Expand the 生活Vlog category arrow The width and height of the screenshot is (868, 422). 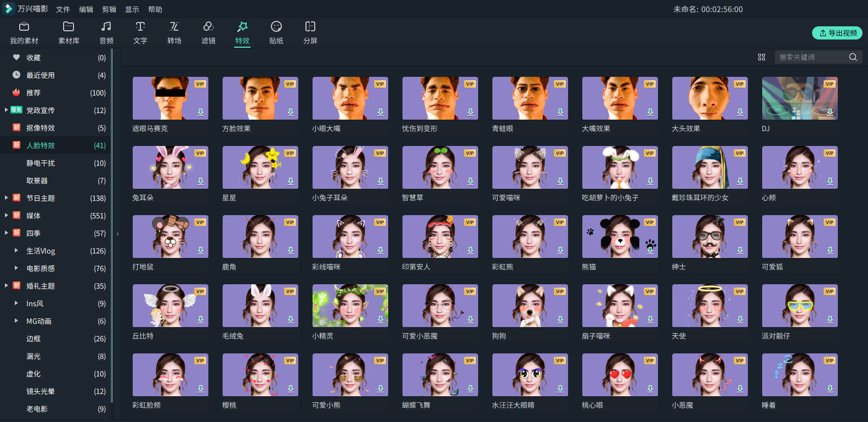coord(16,250)
